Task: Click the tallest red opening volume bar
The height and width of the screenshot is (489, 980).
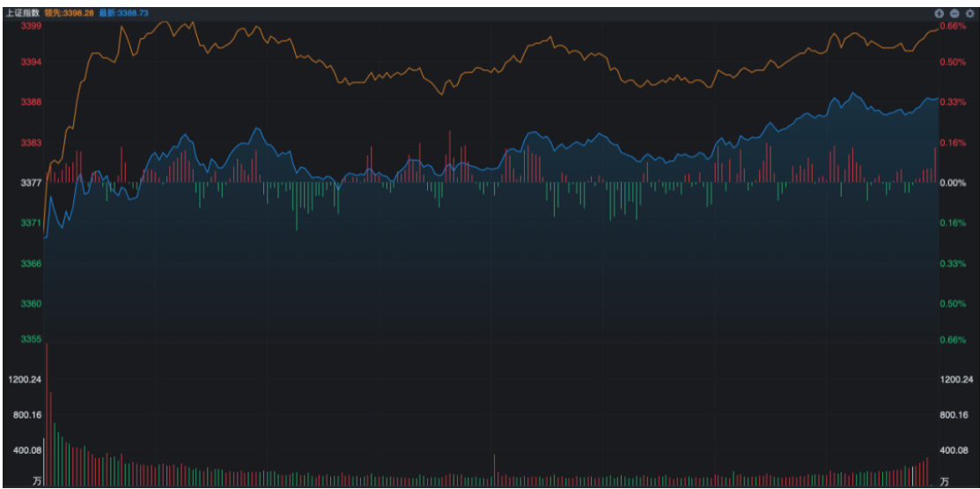Action: [x=47, y=414]
